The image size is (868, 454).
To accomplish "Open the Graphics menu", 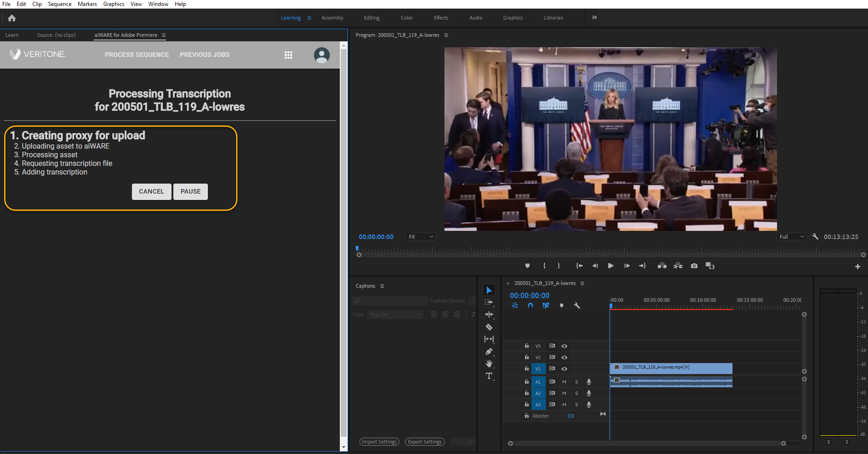I will pos(113,4).
